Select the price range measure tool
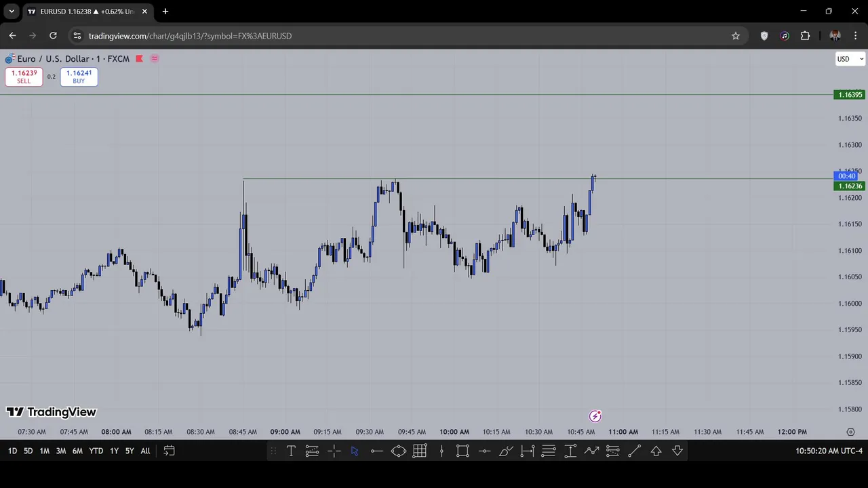868x488 pixels. coord(570,451)
